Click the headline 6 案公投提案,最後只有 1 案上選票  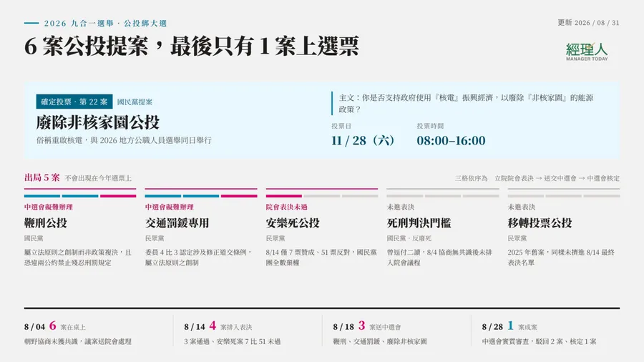pos(191,46)
